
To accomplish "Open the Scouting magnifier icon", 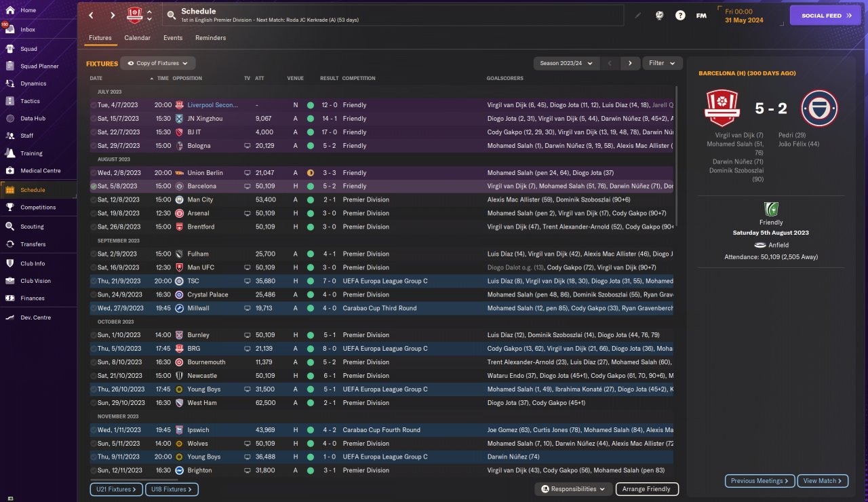I will (10, 227).
